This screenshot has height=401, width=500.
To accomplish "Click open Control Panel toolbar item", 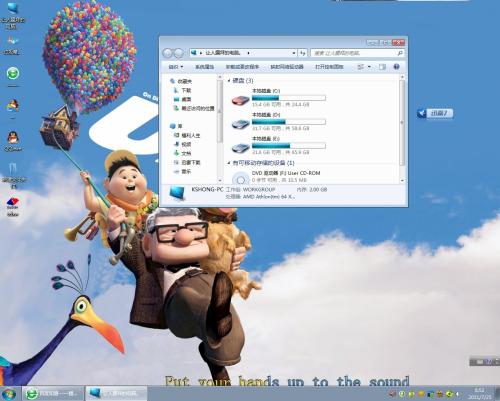I will [329, 67].
